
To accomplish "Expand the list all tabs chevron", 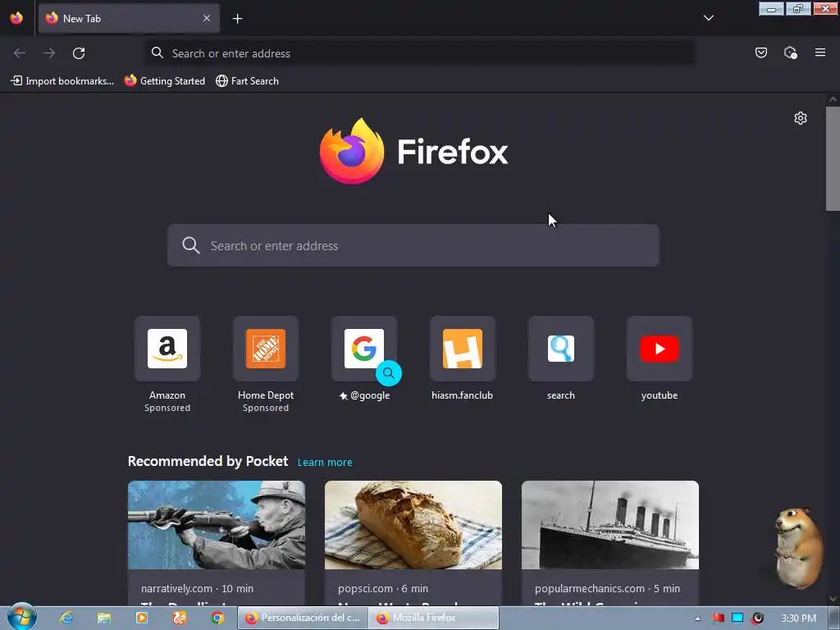I will tap(708, 18).
